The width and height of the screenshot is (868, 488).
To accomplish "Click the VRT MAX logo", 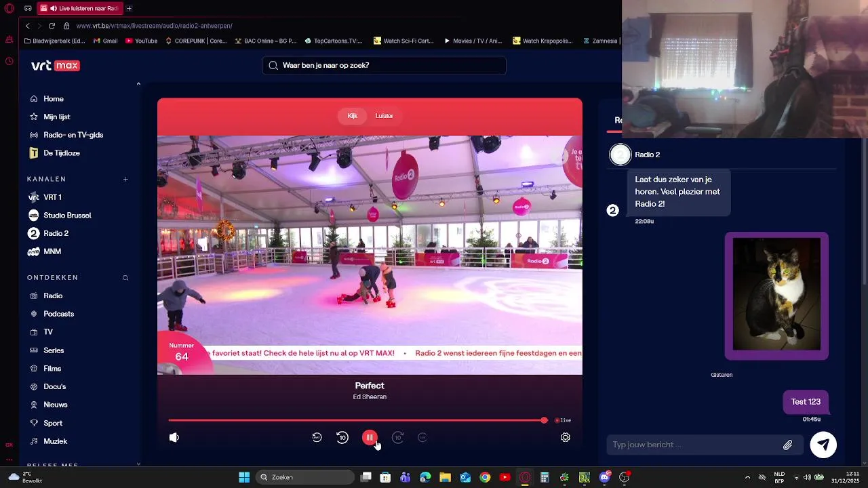I will (x=55, y=66).
